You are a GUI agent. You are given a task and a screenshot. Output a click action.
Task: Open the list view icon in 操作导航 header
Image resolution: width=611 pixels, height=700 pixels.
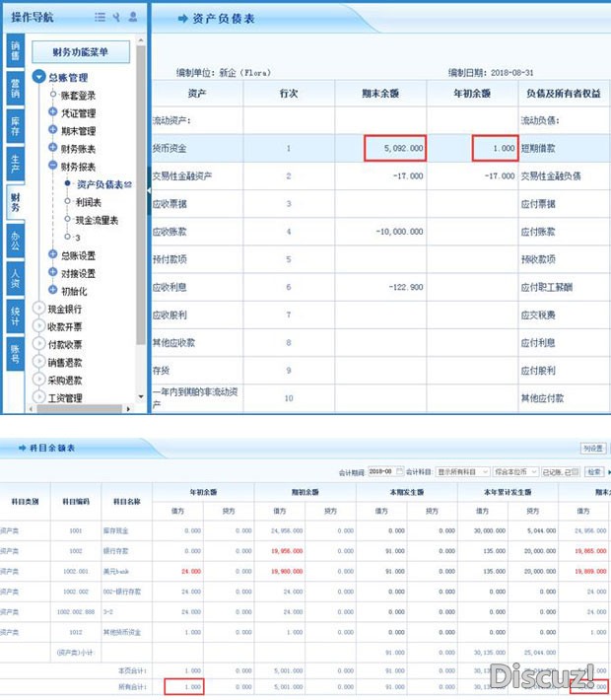pos(100,17)
